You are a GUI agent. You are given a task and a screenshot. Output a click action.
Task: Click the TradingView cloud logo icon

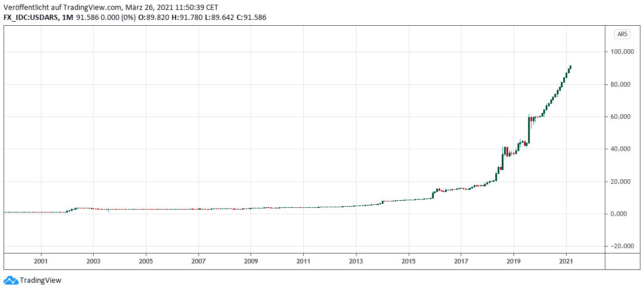tap(11, 280)
